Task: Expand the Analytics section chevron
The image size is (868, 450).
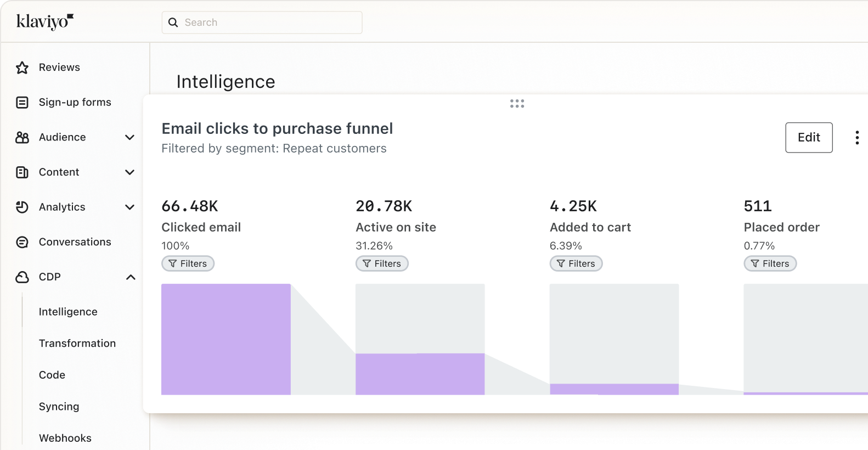Action: 129,207
